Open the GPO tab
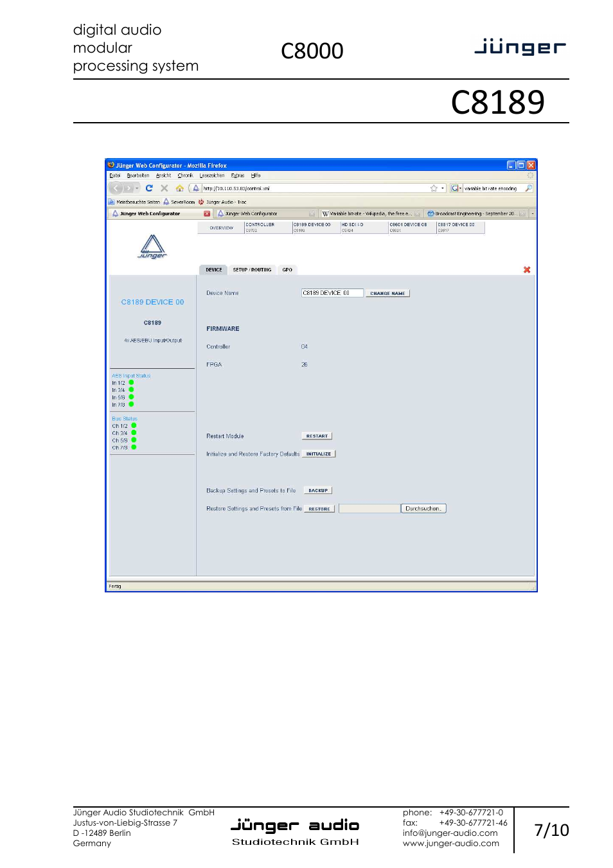This screenshot has height=868, width=613. point(287,270)
